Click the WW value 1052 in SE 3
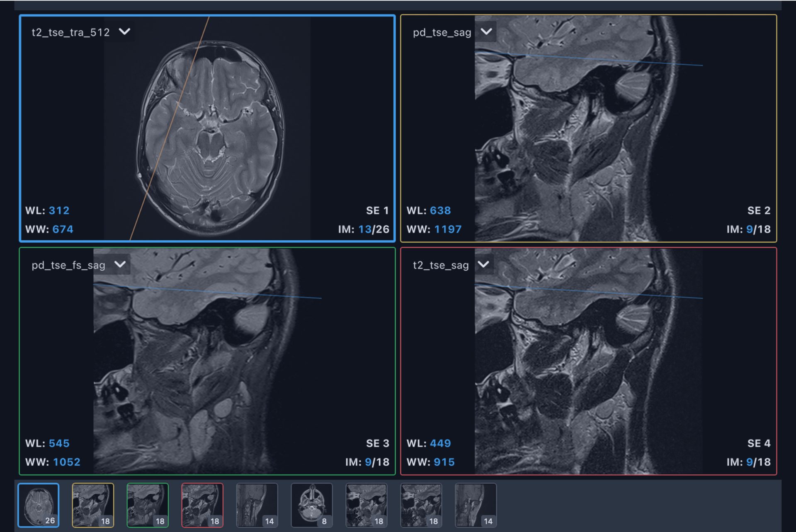The width and height of the screenshot is (796, 532). pyautogui.click(x=66, y=462)
